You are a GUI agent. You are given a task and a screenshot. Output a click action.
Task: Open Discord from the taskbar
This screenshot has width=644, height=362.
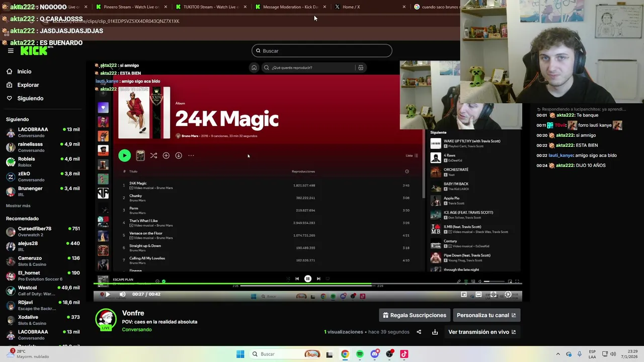tap(374, 354)
